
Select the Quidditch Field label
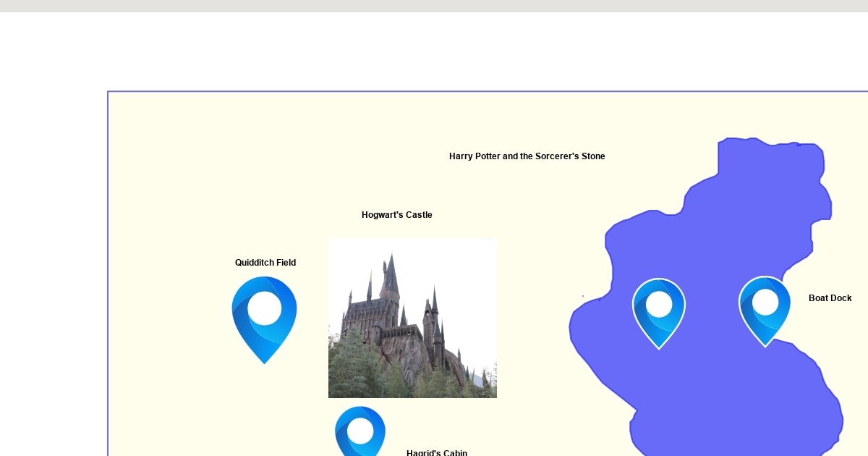pyautogui.click(x=265, y=263)
